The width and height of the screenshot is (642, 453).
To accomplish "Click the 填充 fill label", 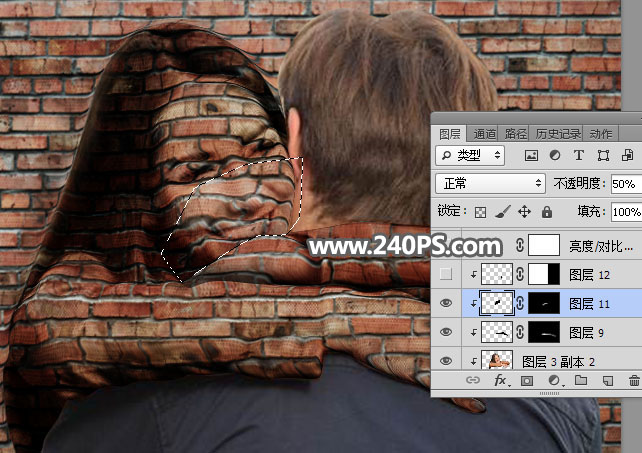I will (591, 211).
